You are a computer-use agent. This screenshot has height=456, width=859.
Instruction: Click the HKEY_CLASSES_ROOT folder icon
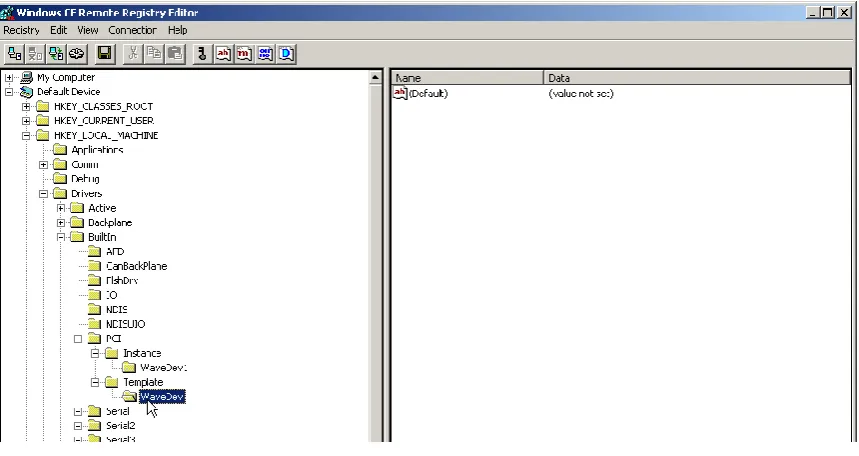pyautogui.click(x=43, y=106)
